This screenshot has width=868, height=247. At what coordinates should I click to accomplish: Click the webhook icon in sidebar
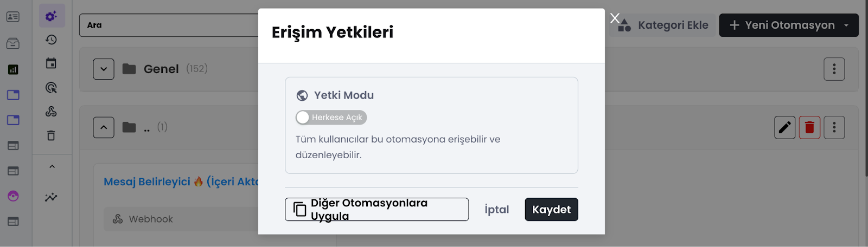pos(51,112)
